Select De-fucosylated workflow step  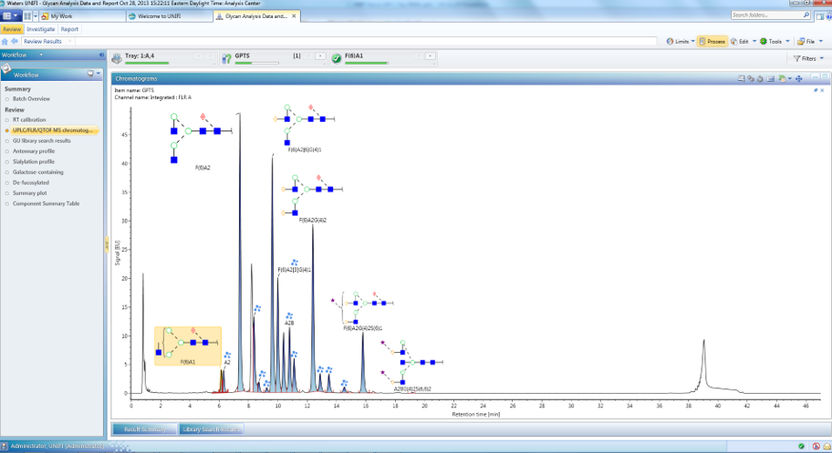31,182
